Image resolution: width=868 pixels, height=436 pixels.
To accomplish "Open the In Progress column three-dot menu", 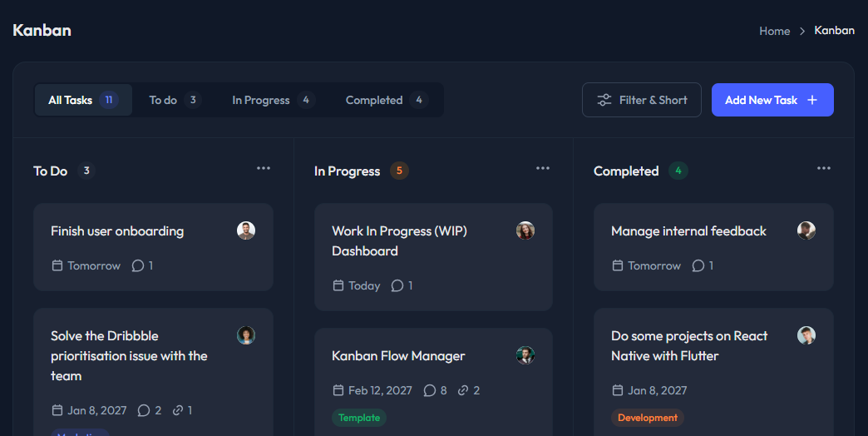I will click(x=543, y=168).
